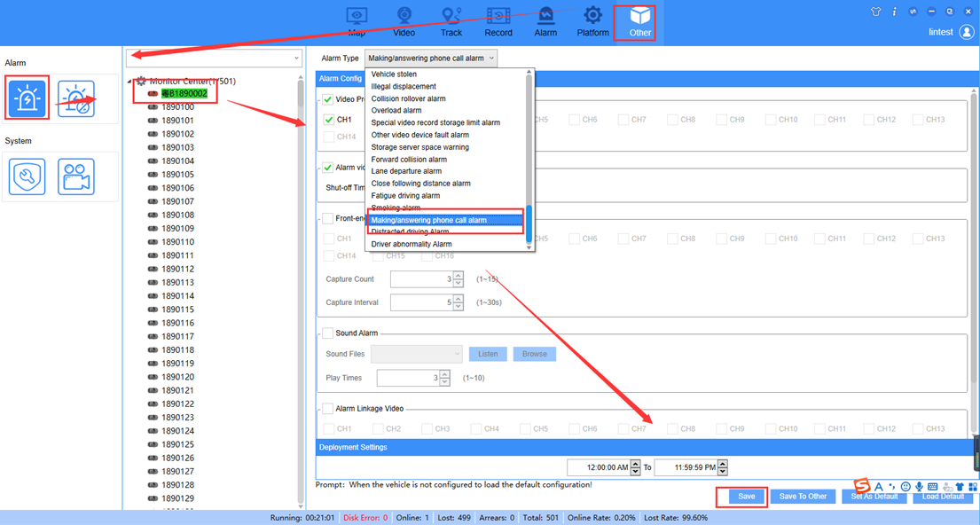Toggle the IME punctuation mode
The image size is (980, 525).
pos(892,486)
